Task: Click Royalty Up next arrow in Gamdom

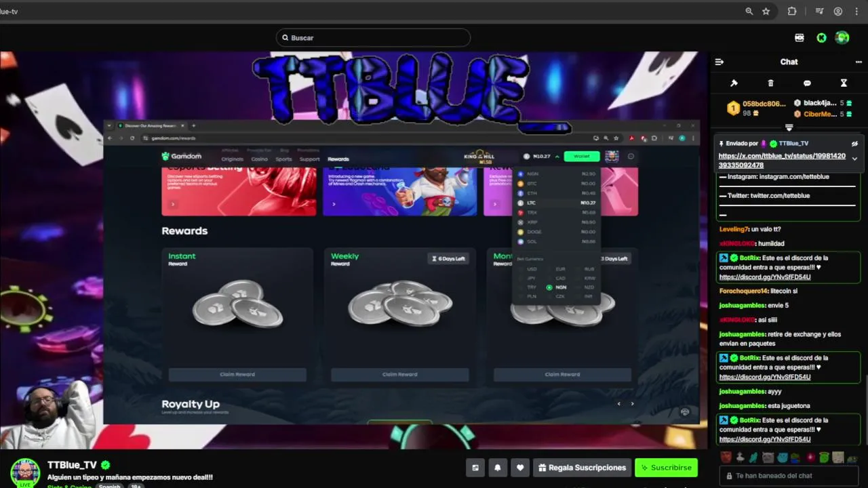Action: coord(632,404)
